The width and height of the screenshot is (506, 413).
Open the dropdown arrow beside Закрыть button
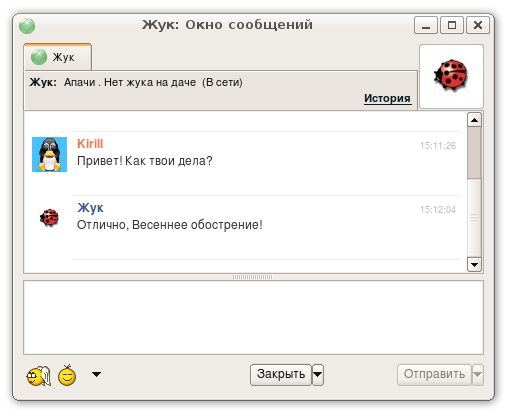pos(318,375)
